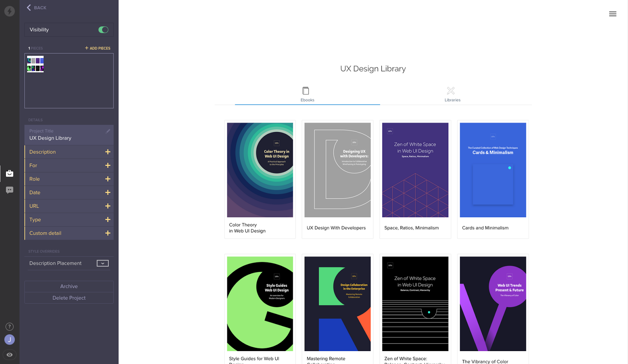Click ADD PIECES
This screenshot has height=364, width=628.
(97, 48)
